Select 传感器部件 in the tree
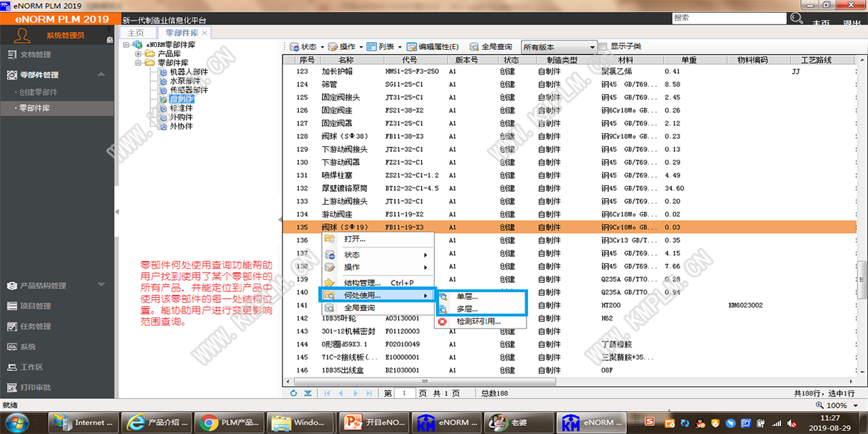The image size is (868, 434). [188, 90]
